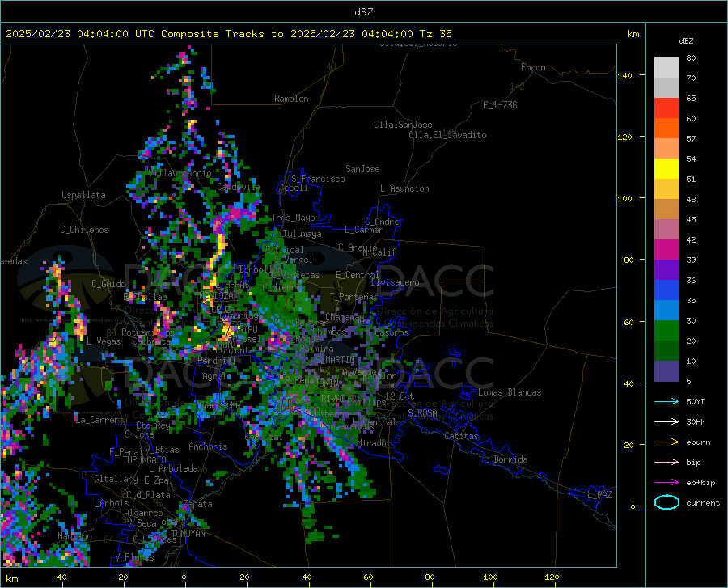Click the cyan 50YD arrow in legend
Image resolution: width=728 pixels, height=588 pixels.
click(667, 401)
